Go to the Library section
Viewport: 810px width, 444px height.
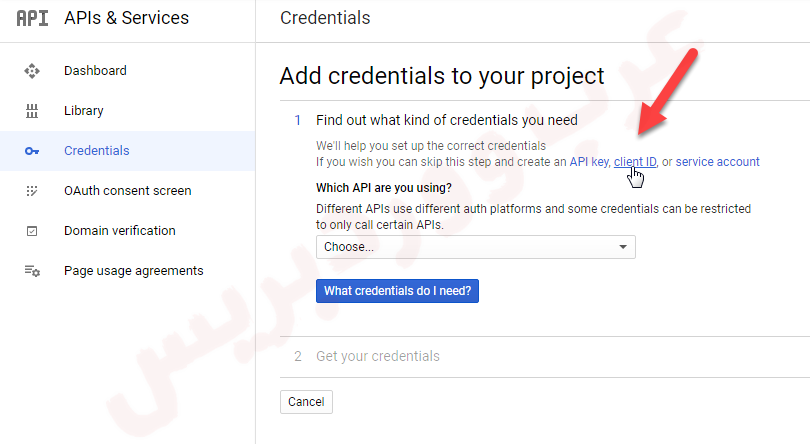click(x=84, y=111)
